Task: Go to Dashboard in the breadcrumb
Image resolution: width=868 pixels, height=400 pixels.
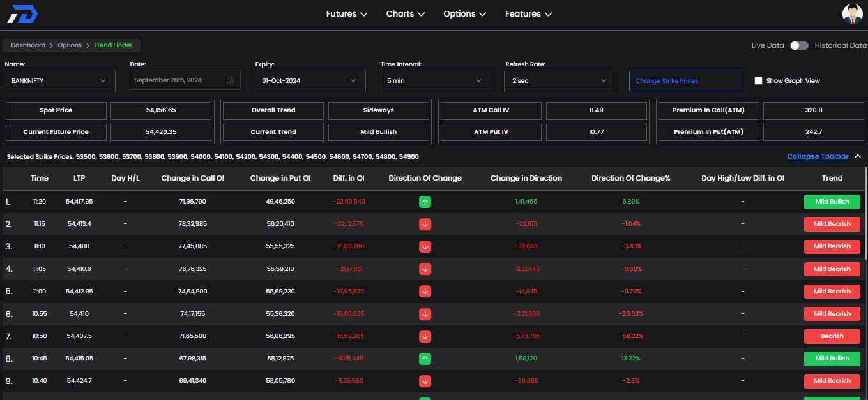Action: click(28, 45)
